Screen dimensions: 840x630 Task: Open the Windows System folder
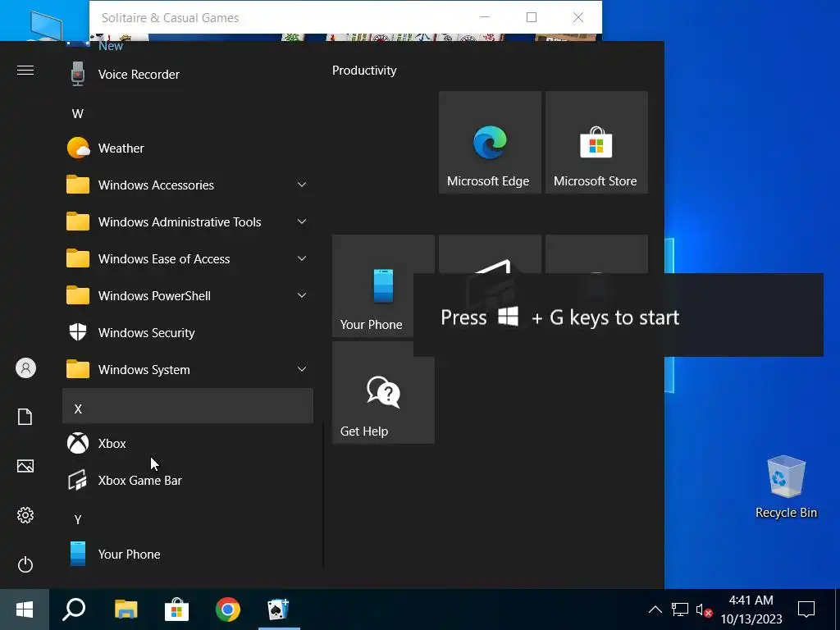(188, 370)
